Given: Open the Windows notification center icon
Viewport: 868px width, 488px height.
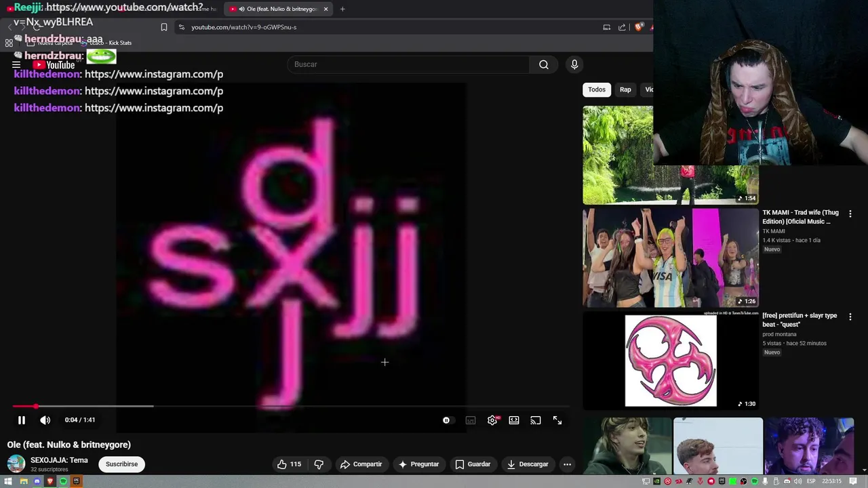Looking at the screenshot, I should (x=853, y=481).
